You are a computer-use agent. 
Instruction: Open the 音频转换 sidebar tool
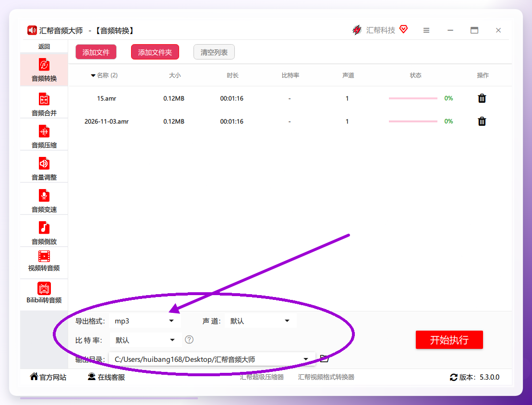pyautogui.click(x=44, y=70)
